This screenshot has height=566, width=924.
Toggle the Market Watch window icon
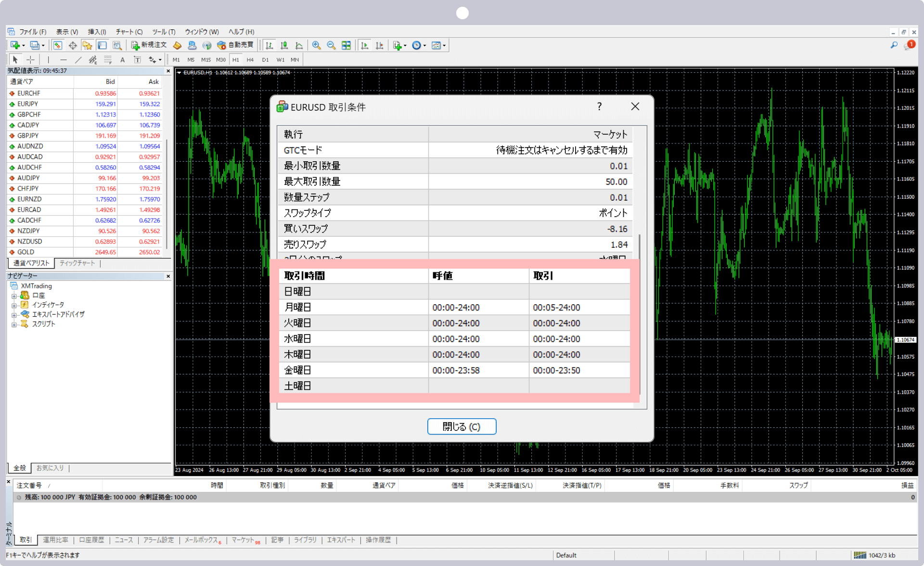(x=57, y=45)
